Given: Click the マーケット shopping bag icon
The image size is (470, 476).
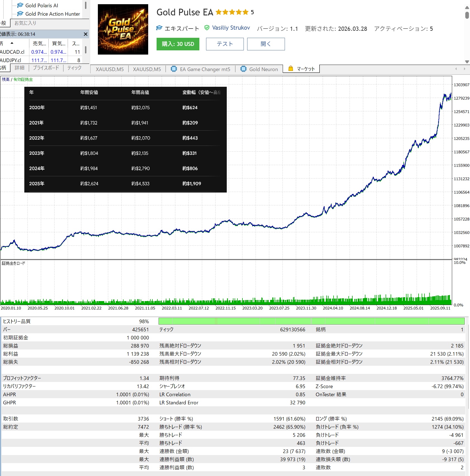Looking at the screenshot, I should (x=290, y=69).
